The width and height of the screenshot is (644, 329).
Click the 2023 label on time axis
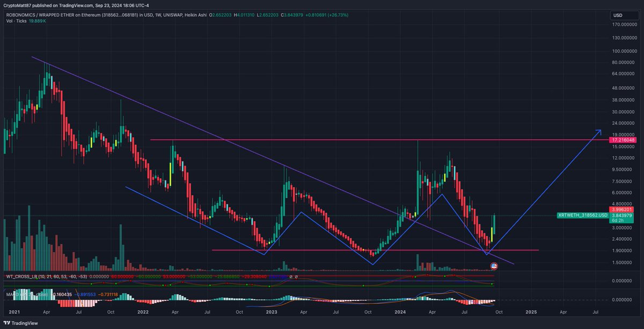point(271,311)
